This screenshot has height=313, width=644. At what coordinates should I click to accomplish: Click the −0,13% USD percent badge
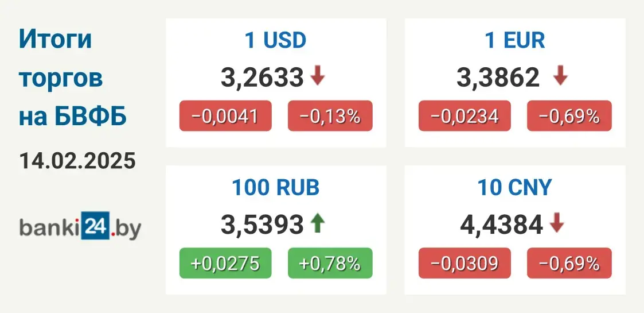pos(330,116)
